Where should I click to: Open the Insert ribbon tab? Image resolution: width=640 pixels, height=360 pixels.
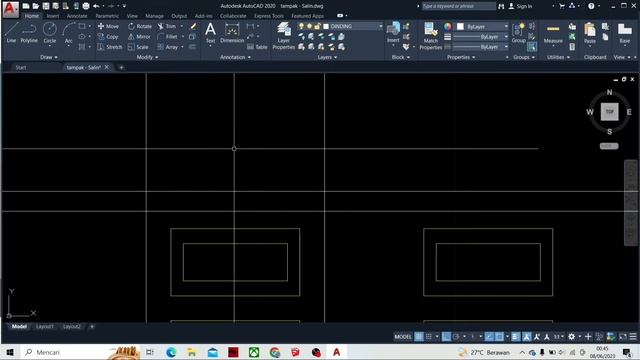[x=53, y=16]
